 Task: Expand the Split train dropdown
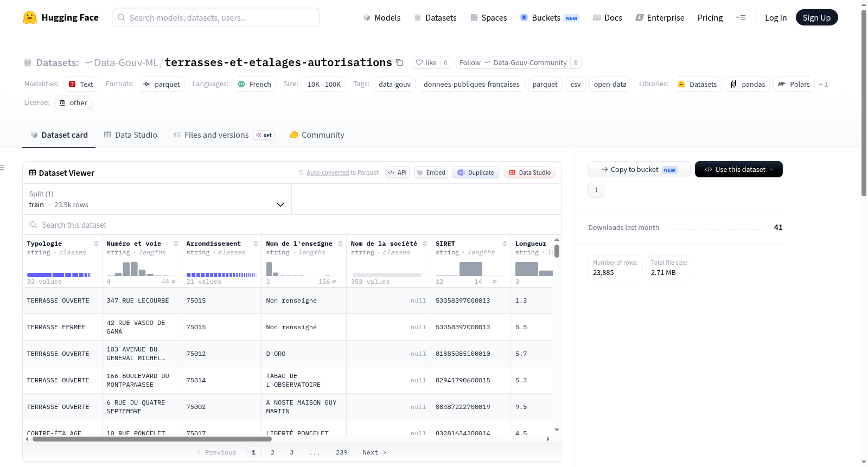coord(157,199)
